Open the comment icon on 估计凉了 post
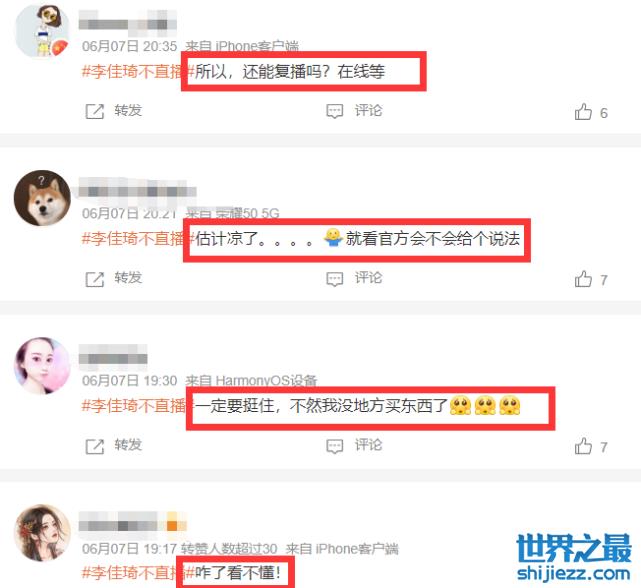The width and height of the screenshot is (641, 588). click(x=334, y=279)
